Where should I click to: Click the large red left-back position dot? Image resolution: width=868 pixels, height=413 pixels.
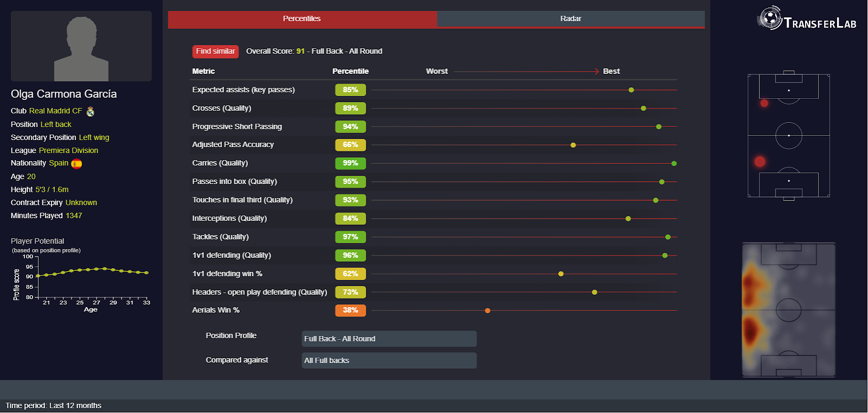click(759, 161)
